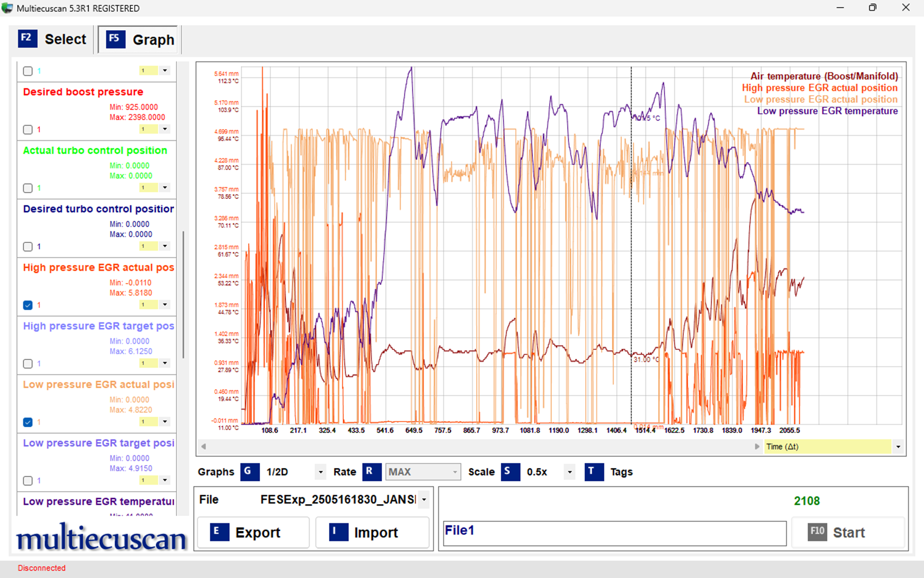Viewport: 924px width, 578px height.
Task: Click the Low pressure EGR actual position legend entry
Action: (x=821, y=99)
